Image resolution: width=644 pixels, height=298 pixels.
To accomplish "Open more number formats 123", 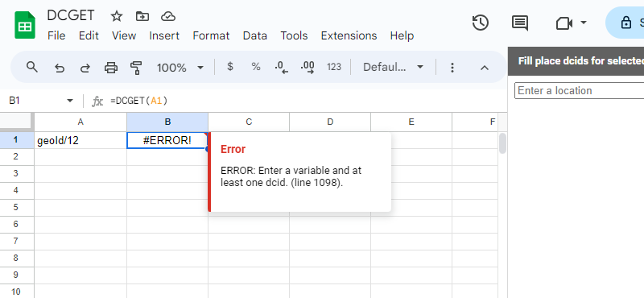I will pyautogui.click(x=333, y=67).
